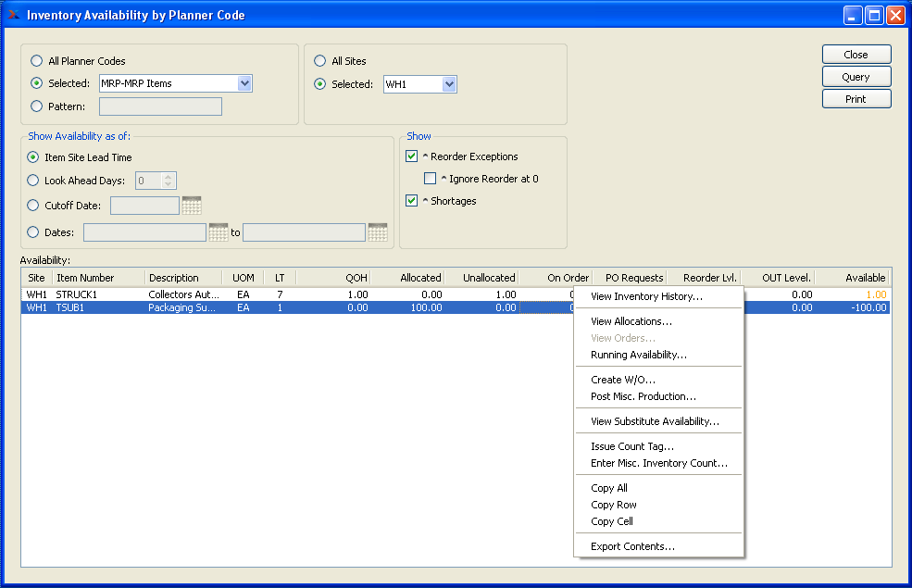Image resolution: width=912 pixels, height=588 pixels.
Task: Maximize the Inventory Availability window
Action: 874,16
